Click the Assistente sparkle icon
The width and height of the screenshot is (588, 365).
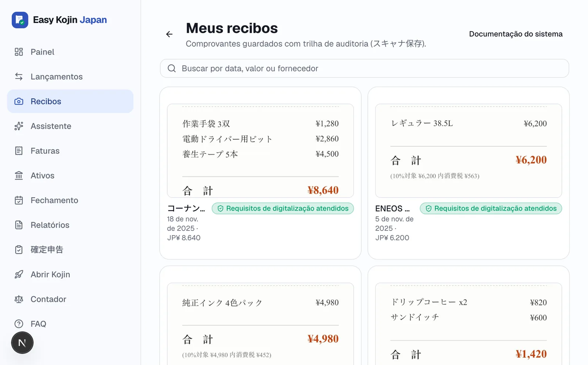point(19,126)
